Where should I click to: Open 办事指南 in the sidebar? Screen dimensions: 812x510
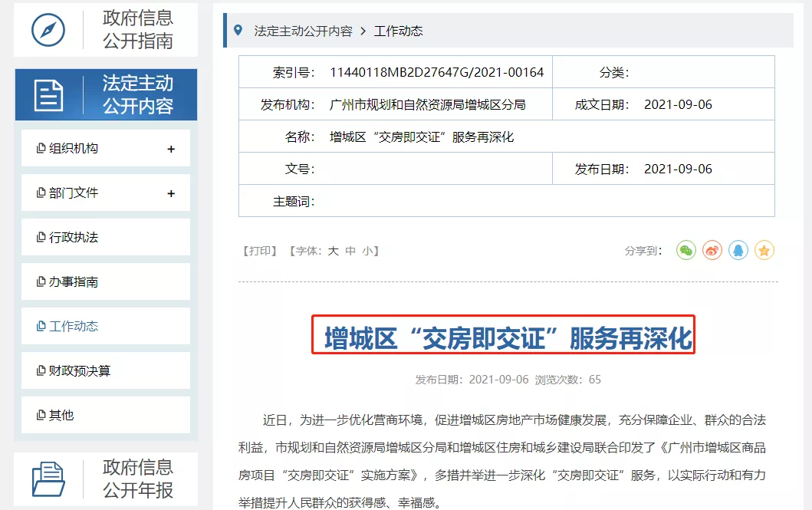click(x=74, y=282)
